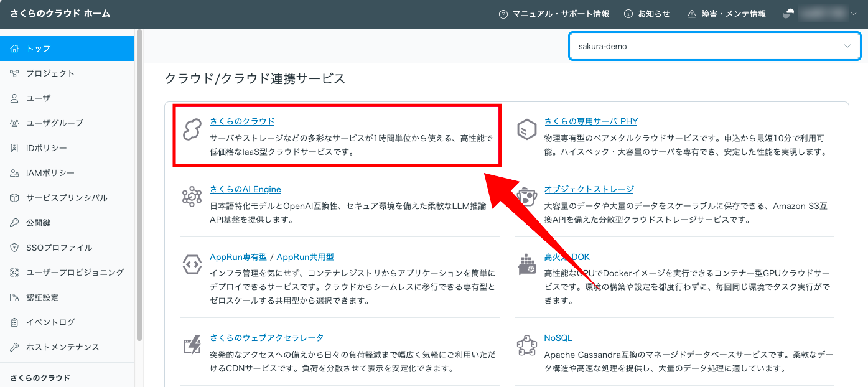Click the Sakura Cloud service icon
This screenshot has height=387, width=868.
point(192,130)
